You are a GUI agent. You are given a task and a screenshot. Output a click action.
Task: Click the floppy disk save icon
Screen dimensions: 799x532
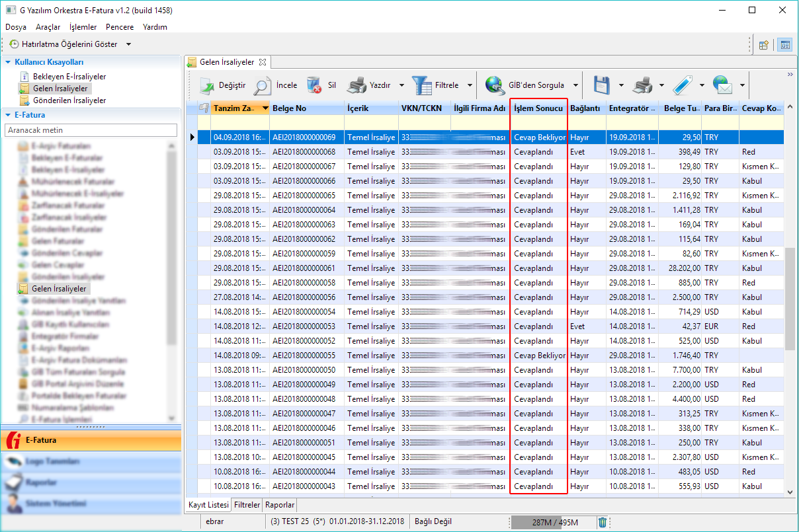[x=601, y=85]
